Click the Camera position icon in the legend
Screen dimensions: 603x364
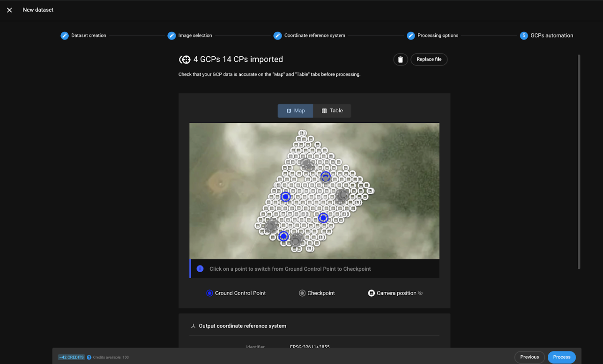(371, 293)
